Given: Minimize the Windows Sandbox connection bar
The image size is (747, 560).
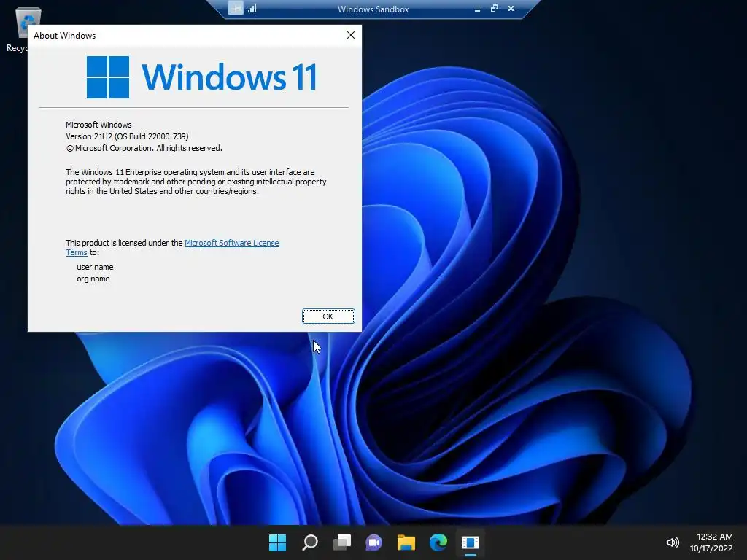Looking at the screenshot, I should 477,9.
